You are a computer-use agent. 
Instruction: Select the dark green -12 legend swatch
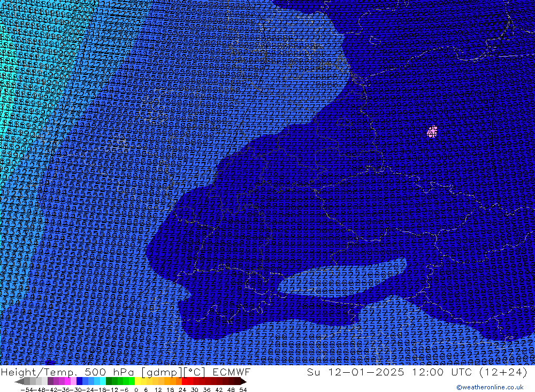pyautogui.click(x=109, y=381)
